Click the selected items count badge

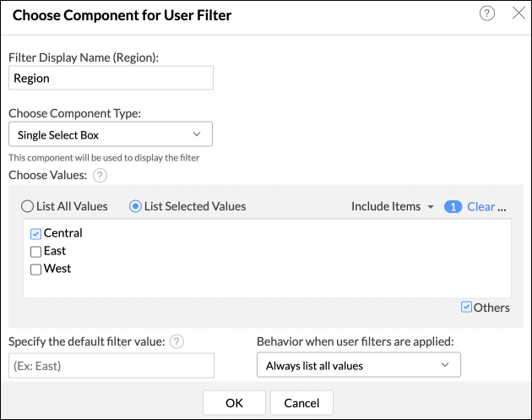pyautogui.click(x=453, y=206)
